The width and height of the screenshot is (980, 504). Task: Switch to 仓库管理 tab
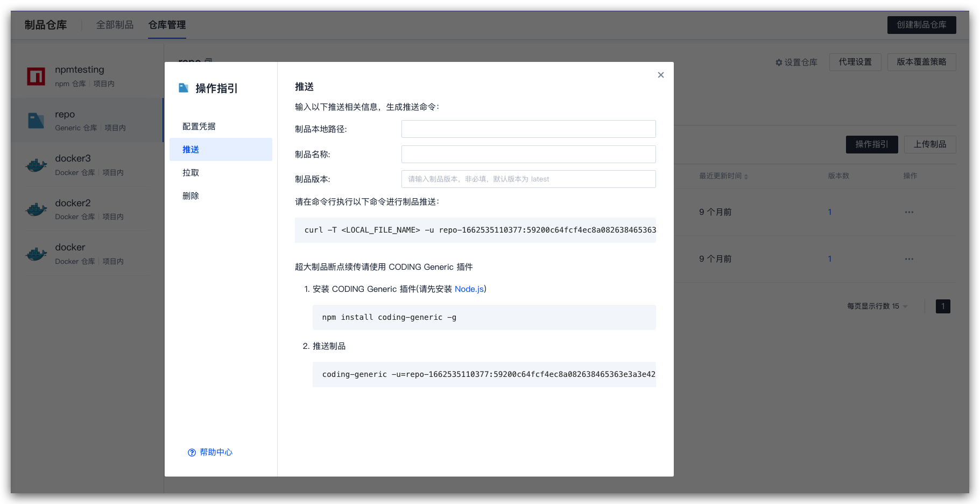pos(167,25)
